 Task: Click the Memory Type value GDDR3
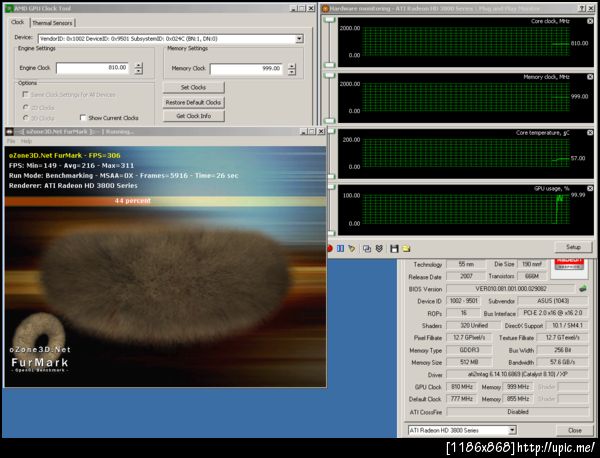coord(469,350)
